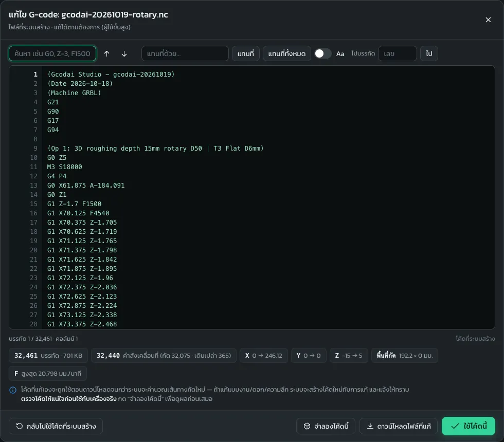This screenshot has width=504, height=442.
Task: Click the ไป go button
Action: click(429, 53)
